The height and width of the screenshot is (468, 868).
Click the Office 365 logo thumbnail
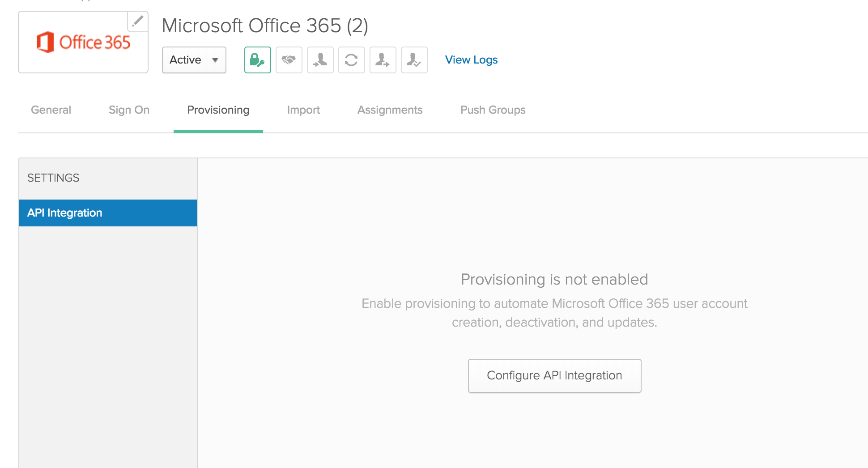pyautogui.click(x=83, y=43)
